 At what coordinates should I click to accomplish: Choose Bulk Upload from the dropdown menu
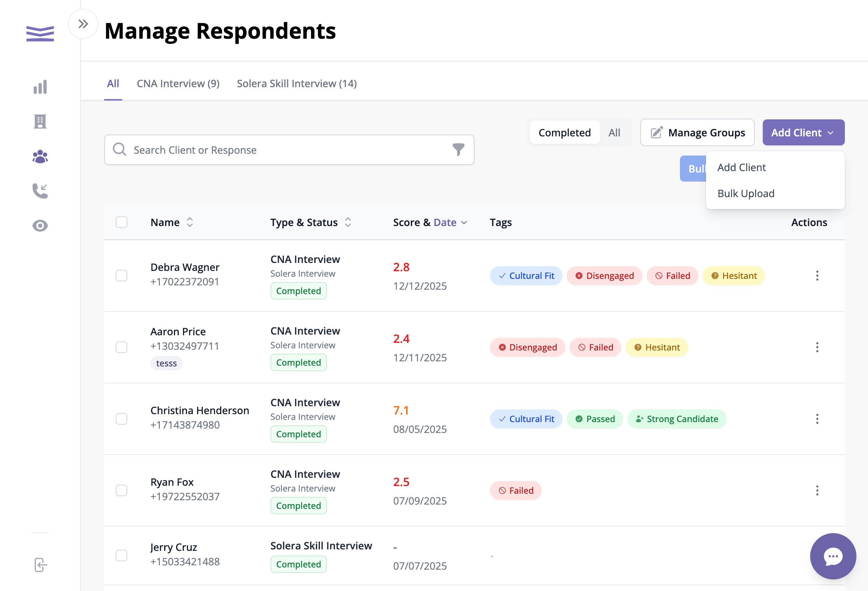(x=775, y=194)
